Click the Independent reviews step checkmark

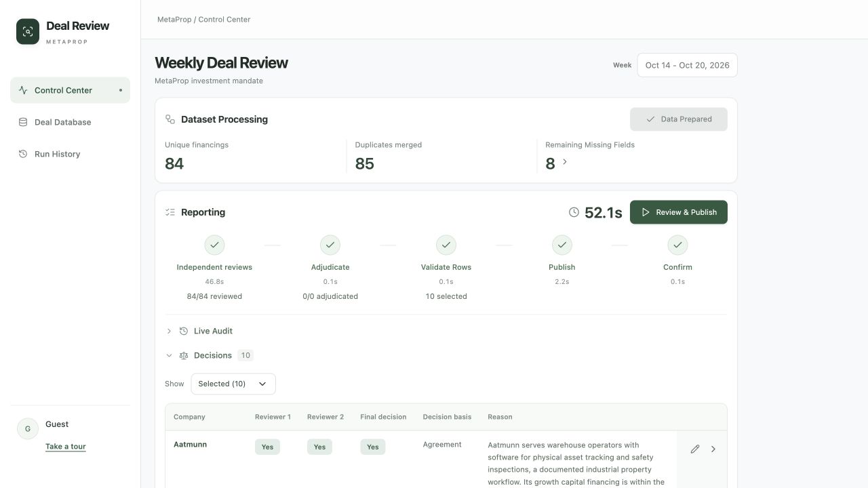214,245
